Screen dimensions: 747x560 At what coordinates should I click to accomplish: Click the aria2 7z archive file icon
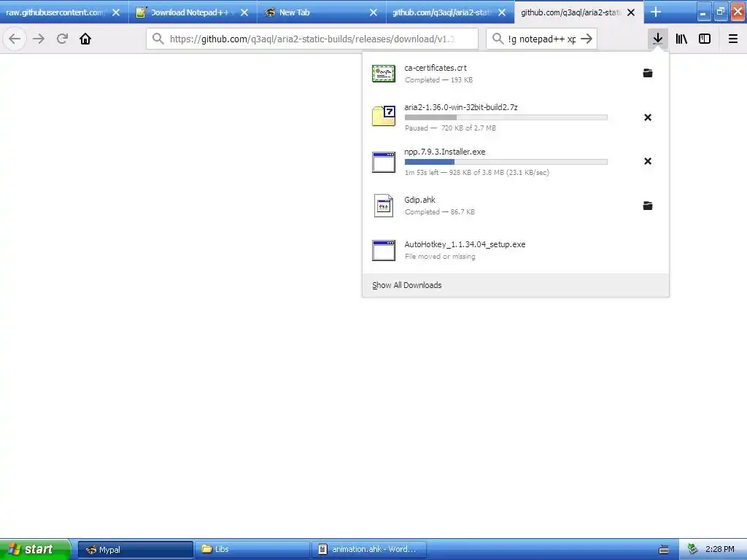[384, 116]
